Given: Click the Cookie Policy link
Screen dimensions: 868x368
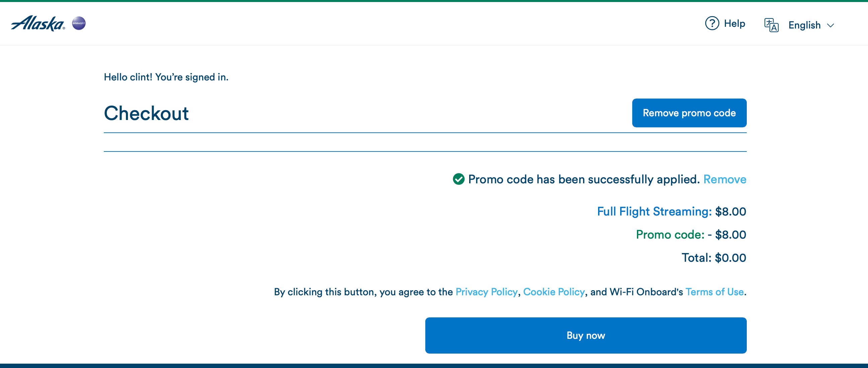Looking at the screenshot, I should 554,292.
